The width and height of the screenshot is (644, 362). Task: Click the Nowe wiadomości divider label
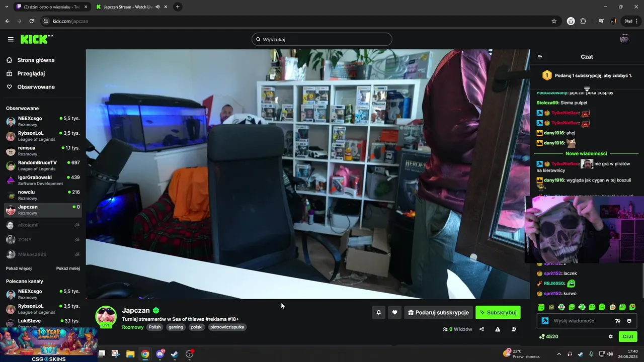point(586,153)
